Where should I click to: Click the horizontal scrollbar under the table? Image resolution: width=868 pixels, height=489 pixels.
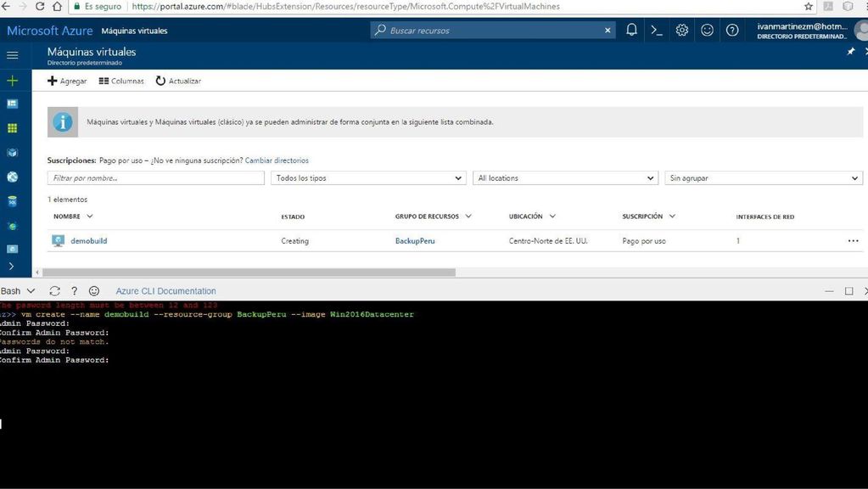(249, 273)
